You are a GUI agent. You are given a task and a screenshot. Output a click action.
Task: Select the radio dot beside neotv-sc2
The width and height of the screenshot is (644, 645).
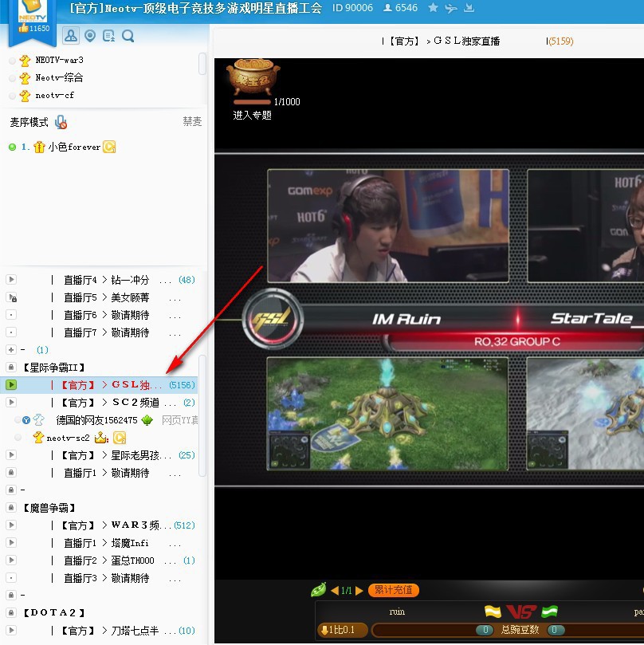[18, 438]
